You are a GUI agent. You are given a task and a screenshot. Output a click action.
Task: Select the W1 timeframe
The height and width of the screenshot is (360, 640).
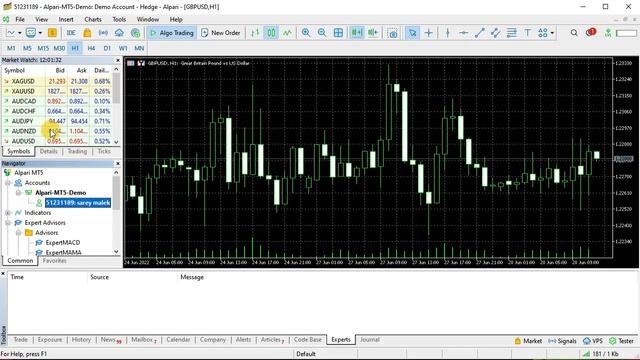(123, 48)
